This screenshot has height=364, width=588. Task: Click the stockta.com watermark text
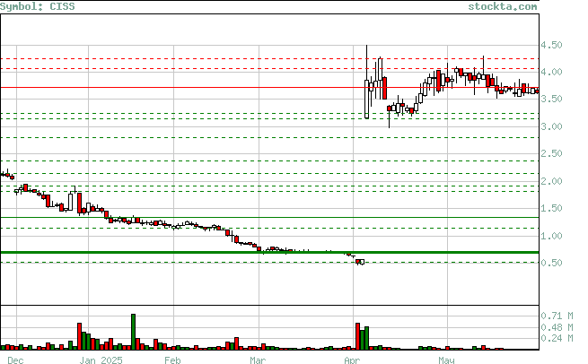(x=503, y=6)
